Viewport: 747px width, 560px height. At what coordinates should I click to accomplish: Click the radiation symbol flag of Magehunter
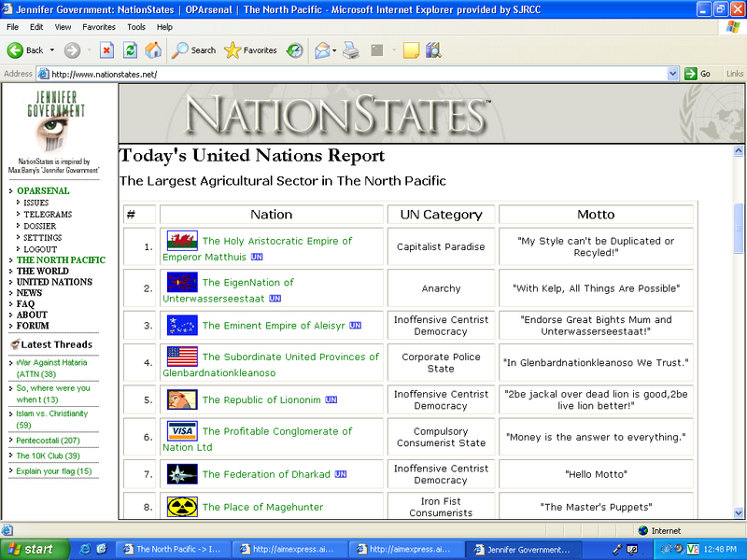tap(182, 507)
